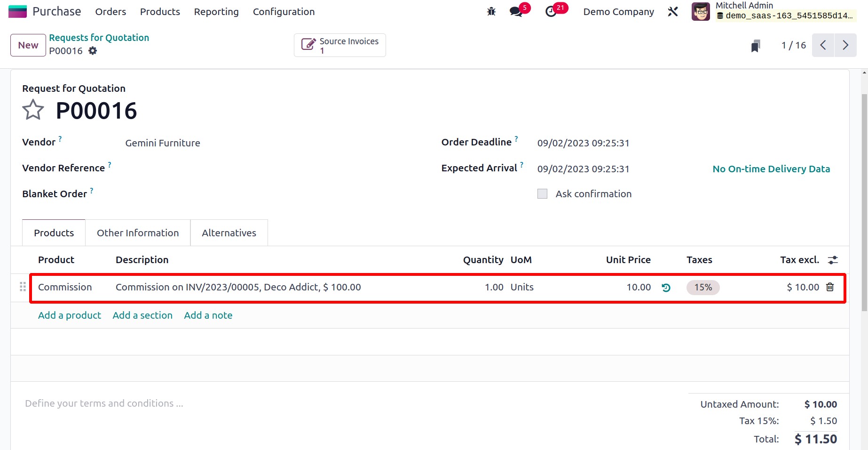Open optional columns settings toggle
The height and width of the screenshot is (450, 868).
(833, 260)
